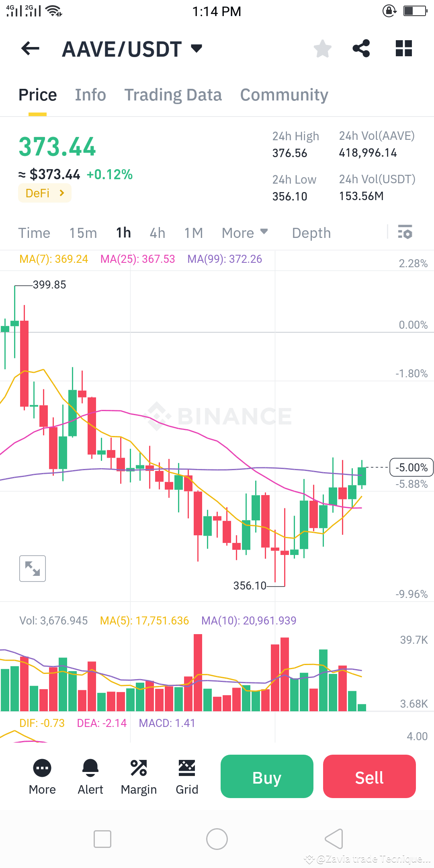Expand chart to fullscreen view
Screen dimensions: 434x868
33,568
